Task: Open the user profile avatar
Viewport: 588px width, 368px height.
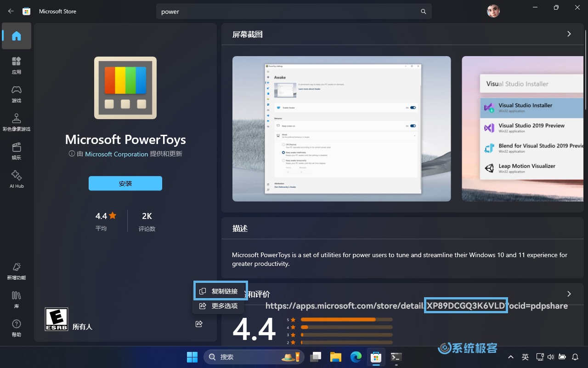Action: pyautogui.click(x=493, y=11)
